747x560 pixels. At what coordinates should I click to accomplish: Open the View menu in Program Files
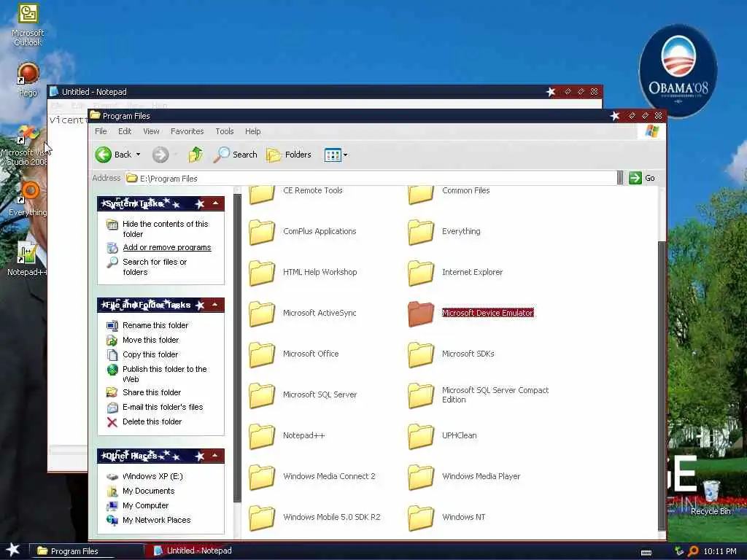[151, 131]
